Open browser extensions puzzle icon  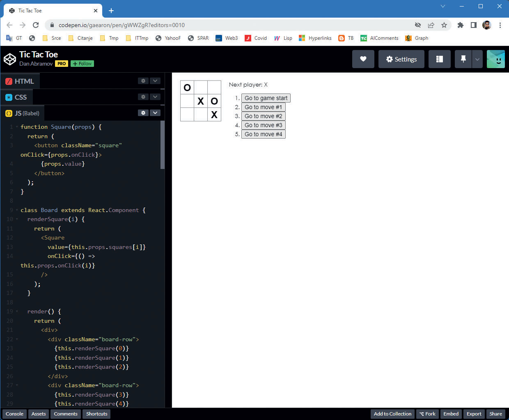[x=460, y=25]
